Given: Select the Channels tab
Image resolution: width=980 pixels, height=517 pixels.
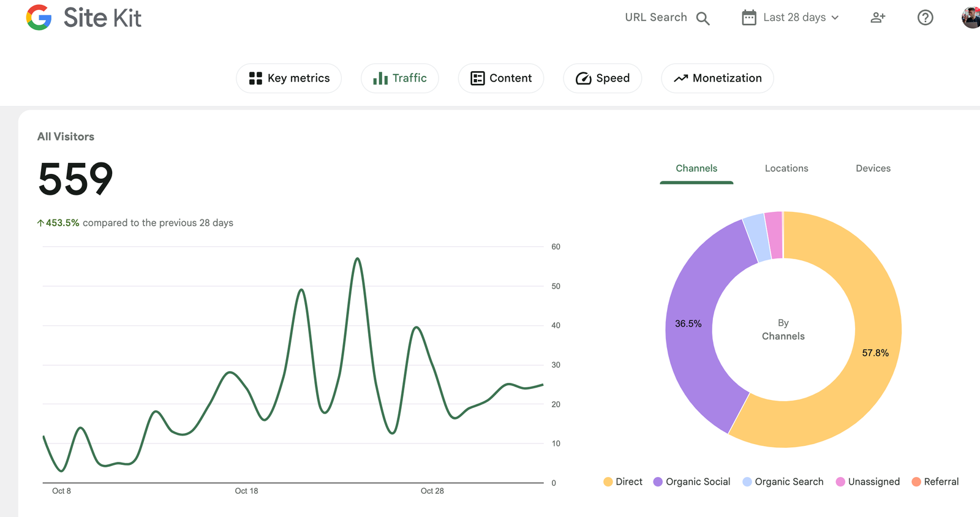Looking at the screenshot, I should click(696, 168).
